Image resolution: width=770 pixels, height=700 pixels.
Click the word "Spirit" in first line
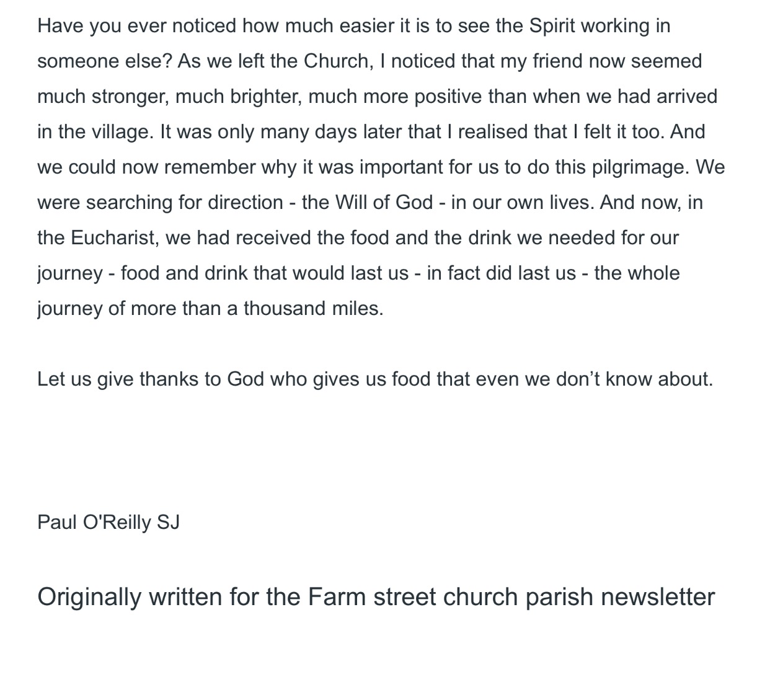(552, 26)
